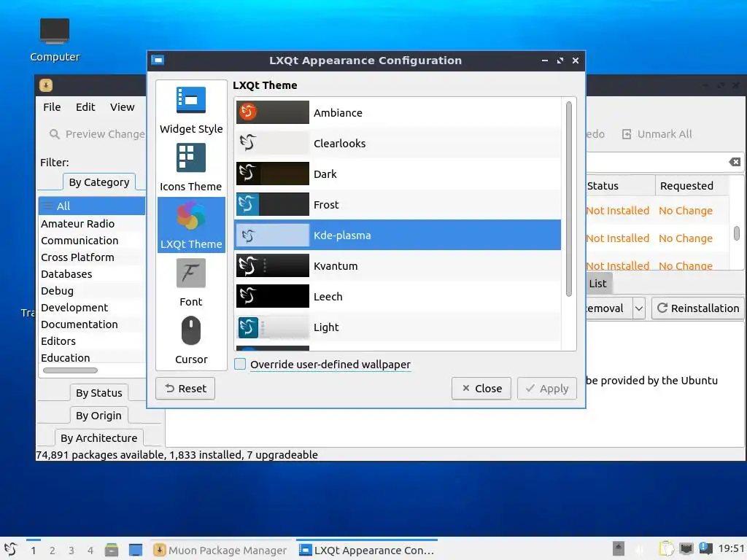Select the Amateur Radio category
The image size is (747, 560).
[x=92, y=224]
